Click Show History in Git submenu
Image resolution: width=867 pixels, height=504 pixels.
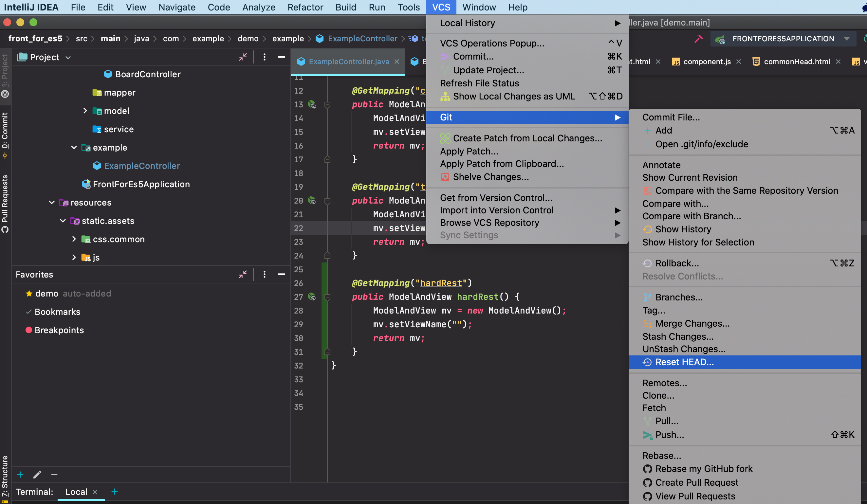tap(745, 229)
